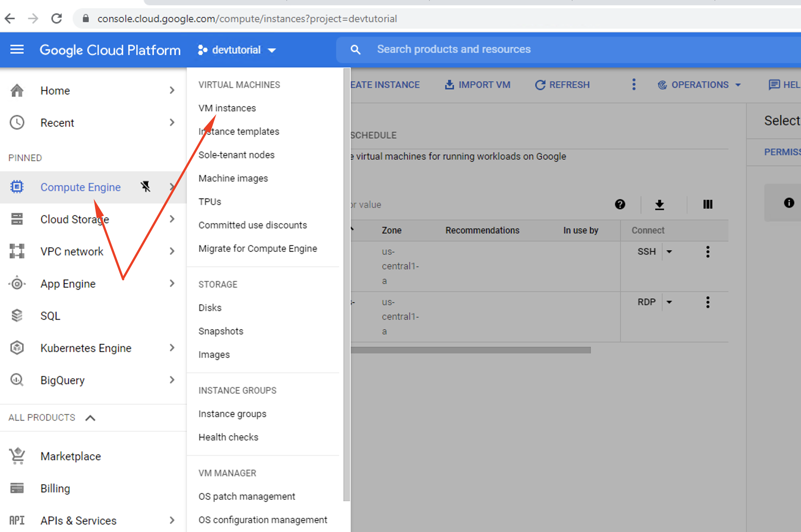Open the SSH connection options dropdown arrow

point(669,251)
